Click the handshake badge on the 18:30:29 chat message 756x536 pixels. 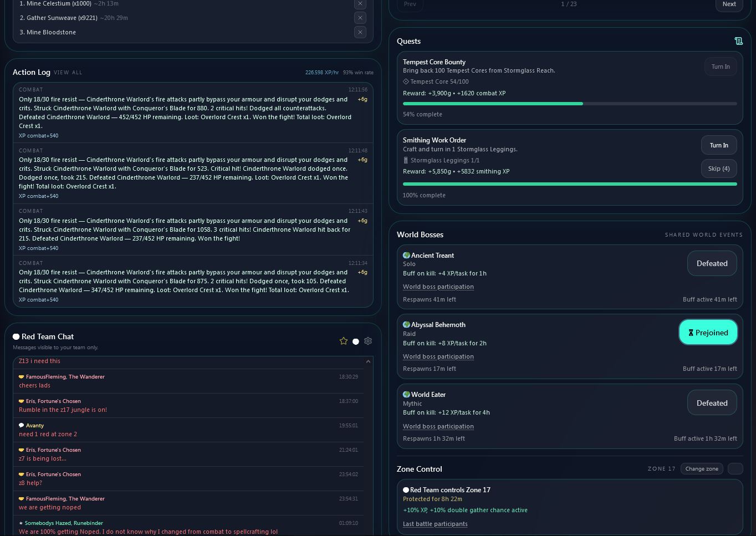click(x=22, y=377)
